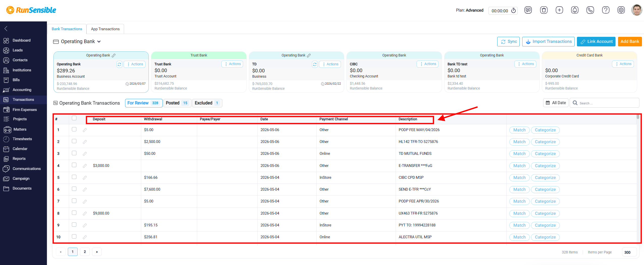644x265 pixels.
Task: Click Categorize for row 6 SEND E-TFR
Action: 545,190
